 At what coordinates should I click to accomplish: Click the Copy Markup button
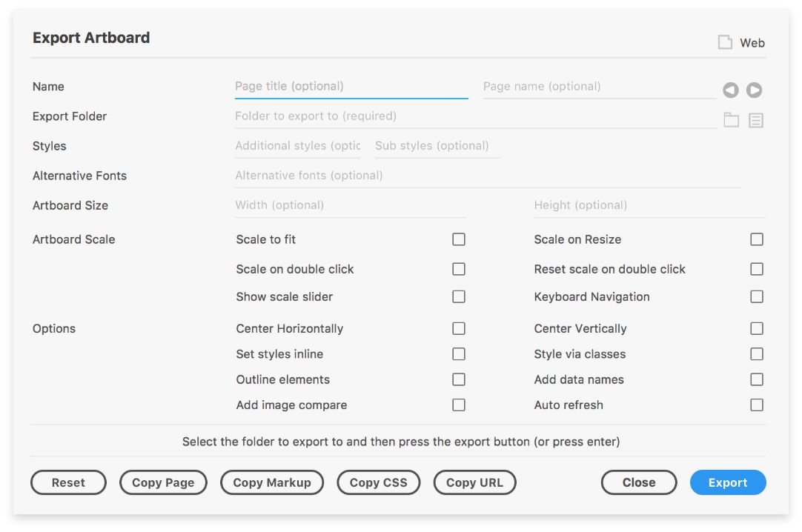(x=272, y=482)
